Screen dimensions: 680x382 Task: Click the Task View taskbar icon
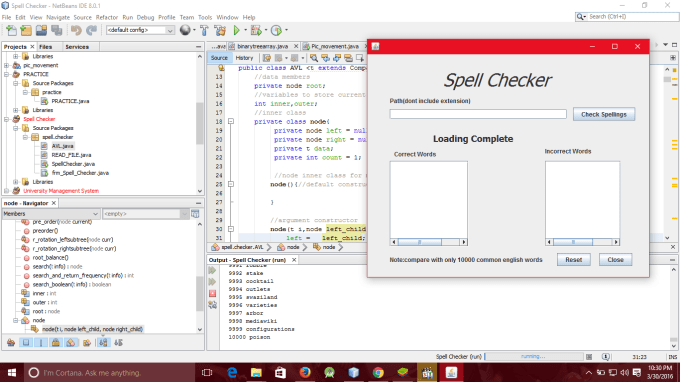[x=207, y=372]
